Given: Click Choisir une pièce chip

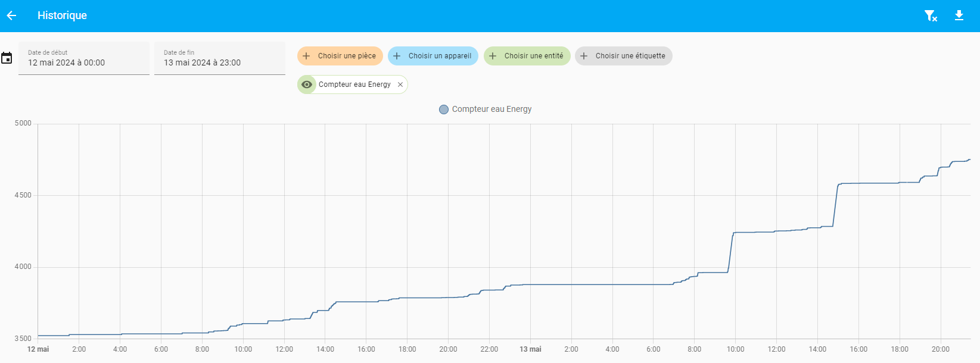Looking at the screenshot, I should 340,56.
